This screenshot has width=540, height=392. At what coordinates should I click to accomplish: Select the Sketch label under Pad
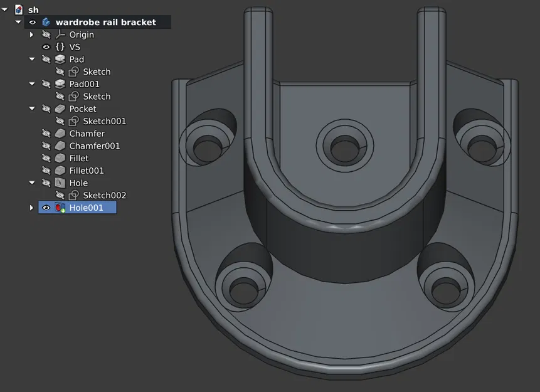coord(97,72)
